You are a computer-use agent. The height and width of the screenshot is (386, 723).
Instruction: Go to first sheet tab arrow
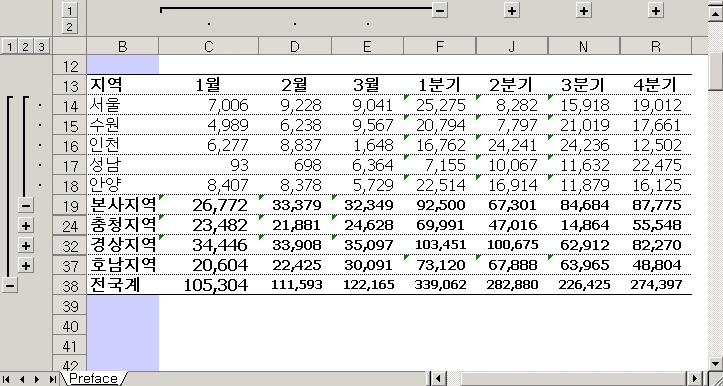click(6, 379)
